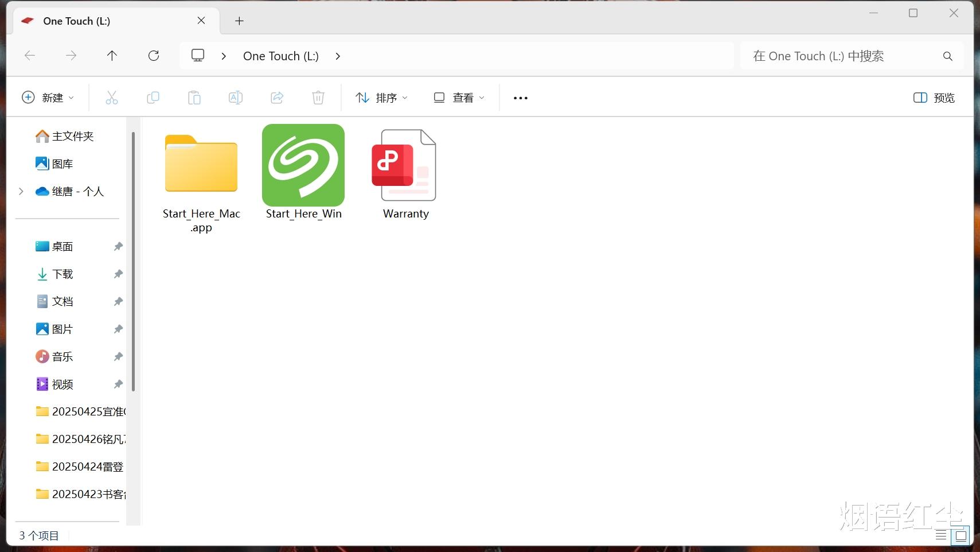Screen dimensions: 980x552
Task: Open folder 20250425宜准 in sidebar
Action: coord(80,412)
